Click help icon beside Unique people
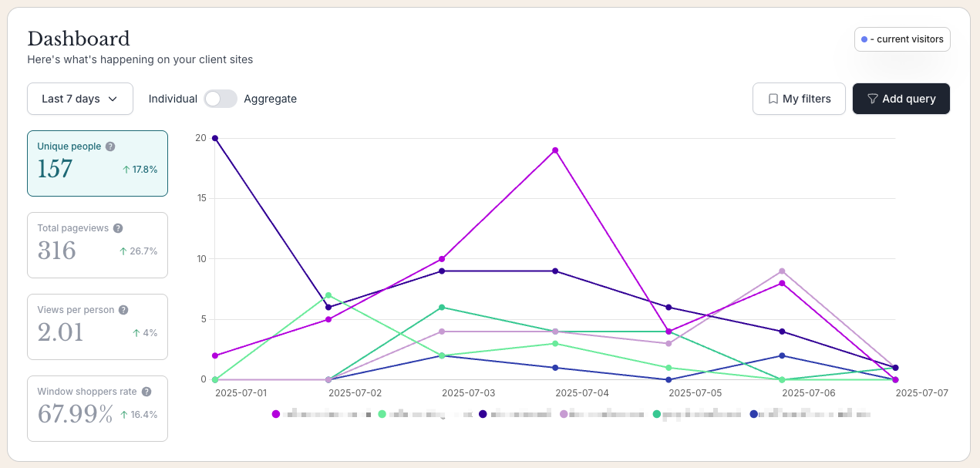980x468 pixels. (x=110, y=146)
